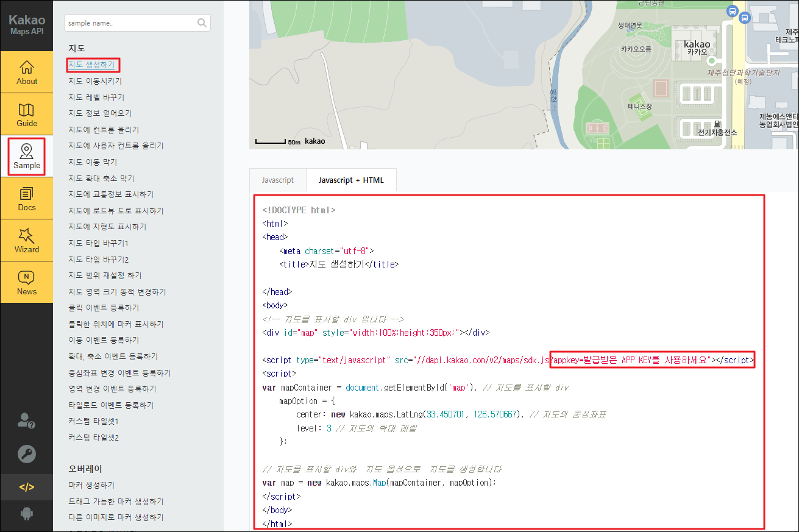Image resolution: width=799 pixels, height=532 pixels.
Task: Open the 지도 이동 막기 sample
Action: tap(93, 162)
